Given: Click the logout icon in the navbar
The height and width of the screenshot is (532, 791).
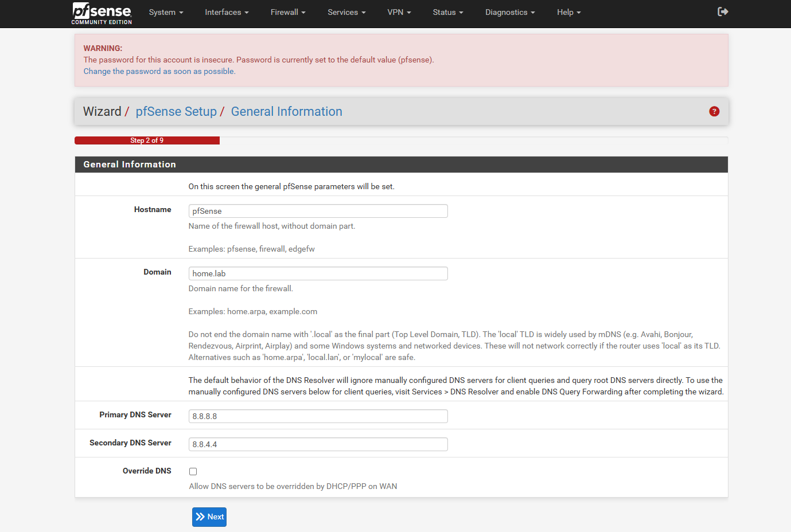Looking at the screenshot, I should click(723, 11).
